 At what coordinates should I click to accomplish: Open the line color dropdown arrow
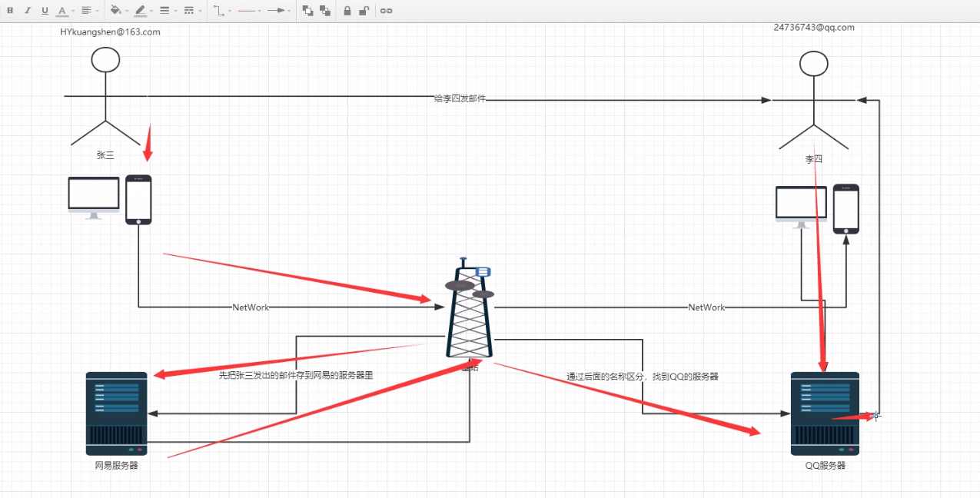(151, 12)
